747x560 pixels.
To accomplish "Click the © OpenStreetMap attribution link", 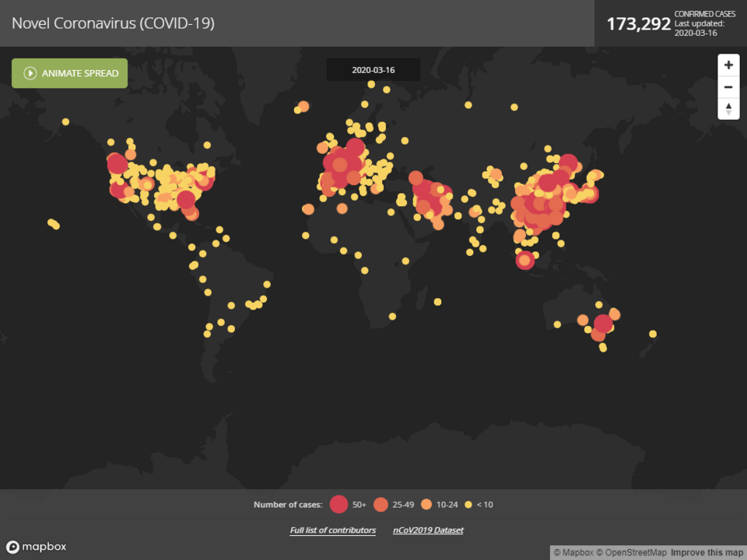I will click(631, 553).
